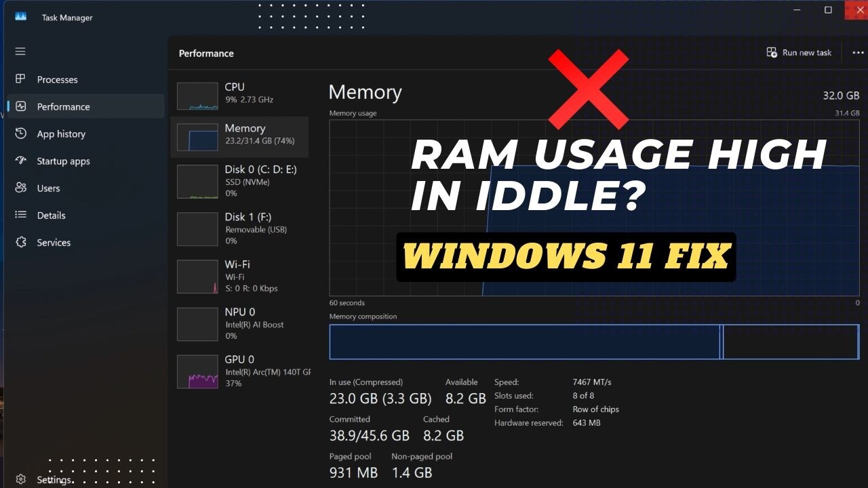
Task: Click the Run new task button
Action: (x=799, y=52)
